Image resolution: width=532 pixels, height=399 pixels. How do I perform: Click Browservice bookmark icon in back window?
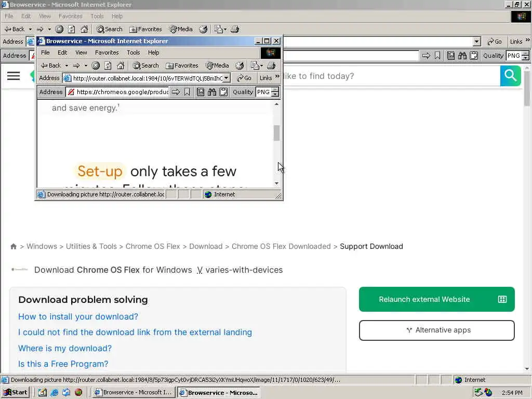(x=437, y=56)
